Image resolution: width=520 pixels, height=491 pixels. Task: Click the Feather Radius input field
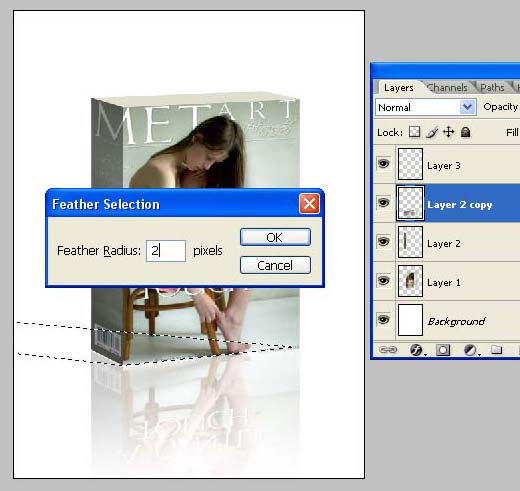(166, 251)
